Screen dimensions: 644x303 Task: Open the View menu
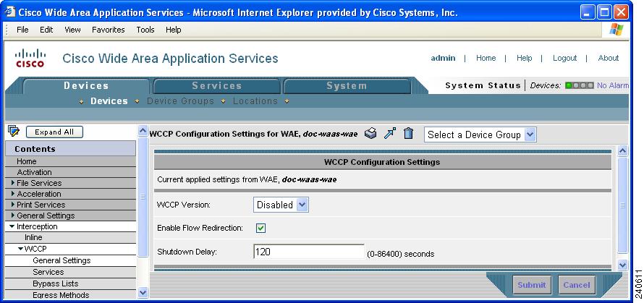72,30
